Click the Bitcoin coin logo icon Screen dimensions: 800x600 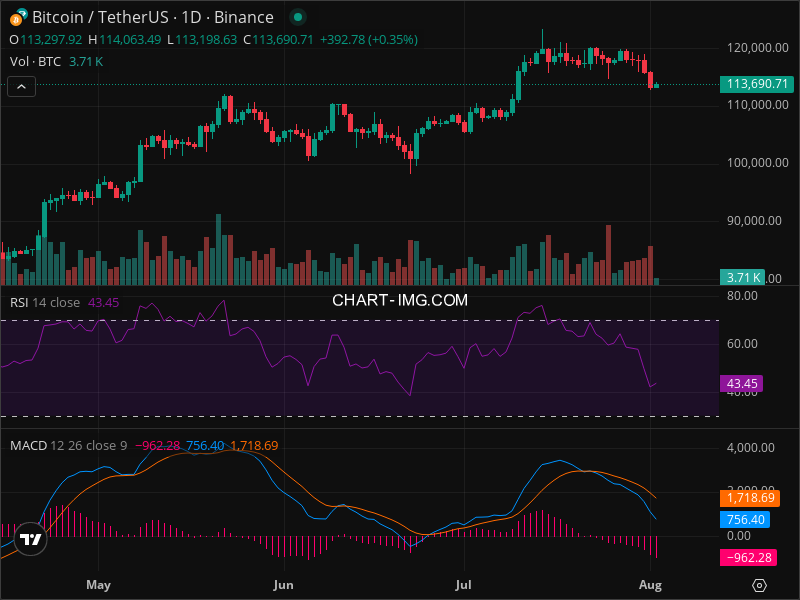click(x=18, y=17)
